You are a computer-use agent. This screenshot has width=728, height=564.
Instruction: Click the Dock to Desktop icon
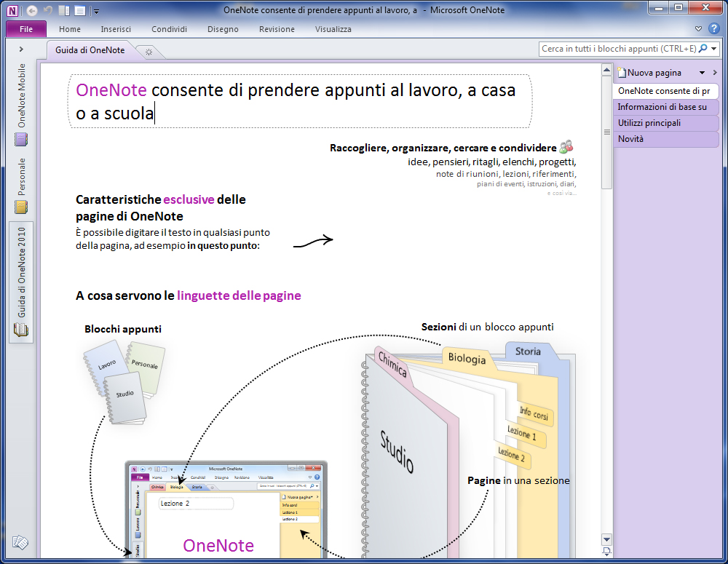[x=64, y=10]
